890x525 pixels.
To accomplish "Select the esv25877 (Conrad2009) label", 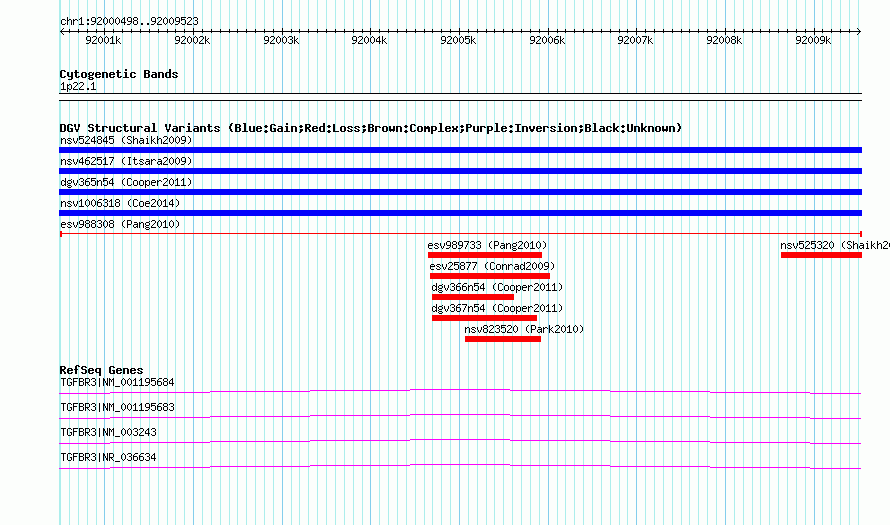I will pyautogui.click(x=492, y=266).
